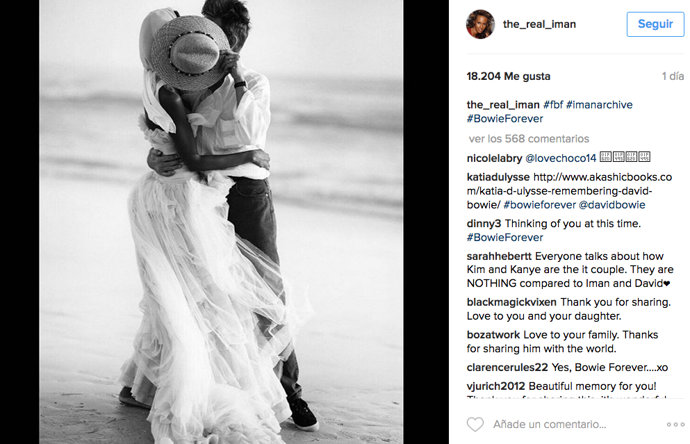Open katiadulysse commenter profile

pos(498,177)
